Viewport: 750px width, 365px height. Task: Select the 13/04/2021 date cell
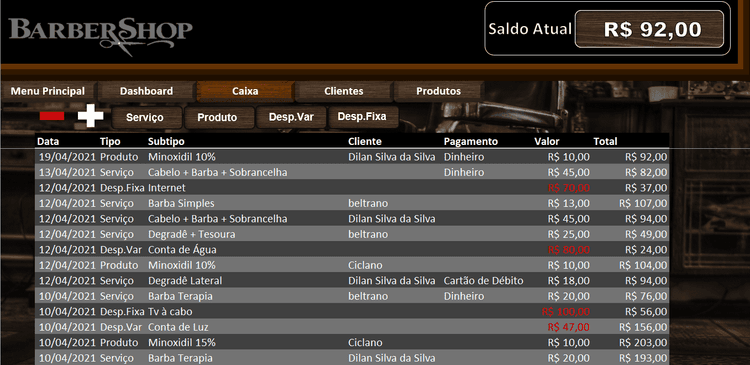pyautogui.click(x=67, y=172)
